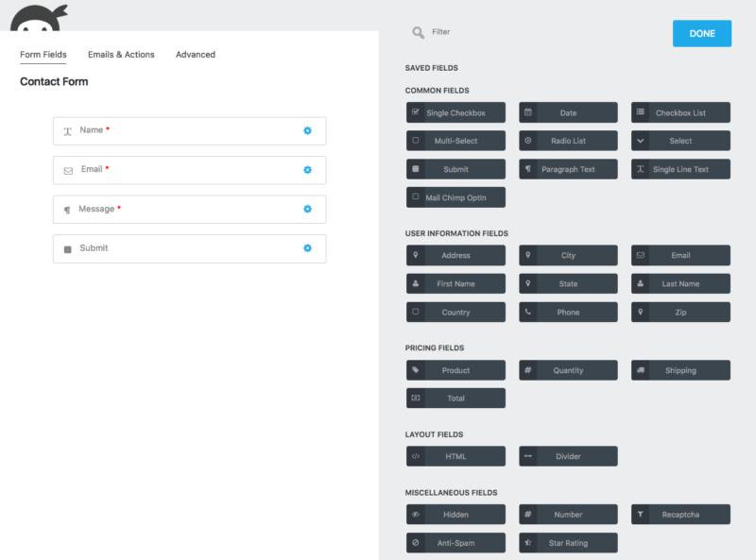Switch to the Emails & Actions tab

[x=120, y=54]
